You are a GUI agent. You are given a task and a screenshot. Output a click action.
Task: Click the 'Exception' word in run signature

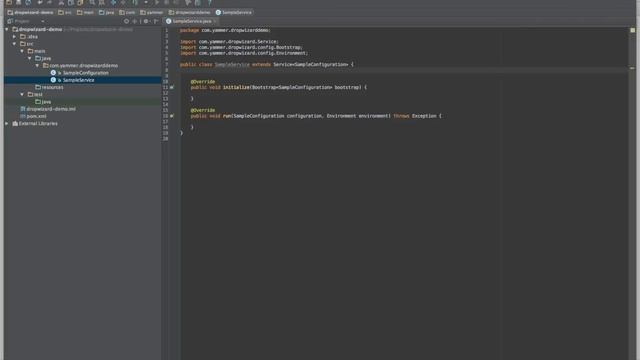point(424,116)
